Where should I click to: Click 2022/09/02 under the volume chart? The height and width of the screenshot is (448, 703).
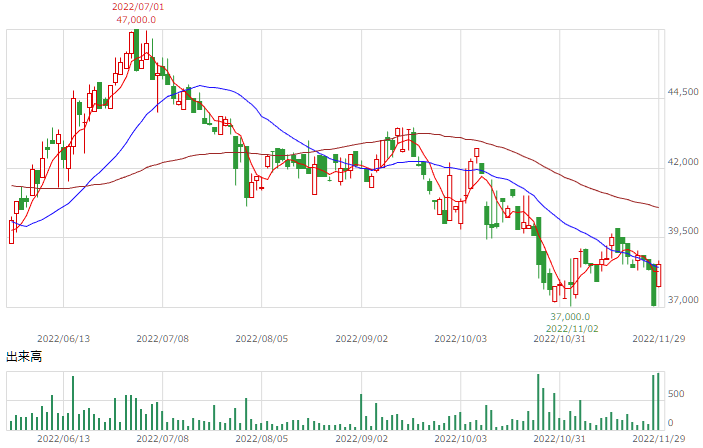361,439
